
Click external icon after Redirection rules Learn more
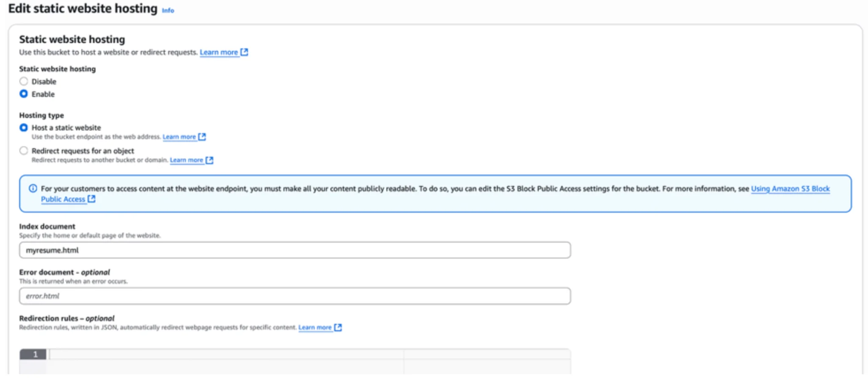coord(338,327)
